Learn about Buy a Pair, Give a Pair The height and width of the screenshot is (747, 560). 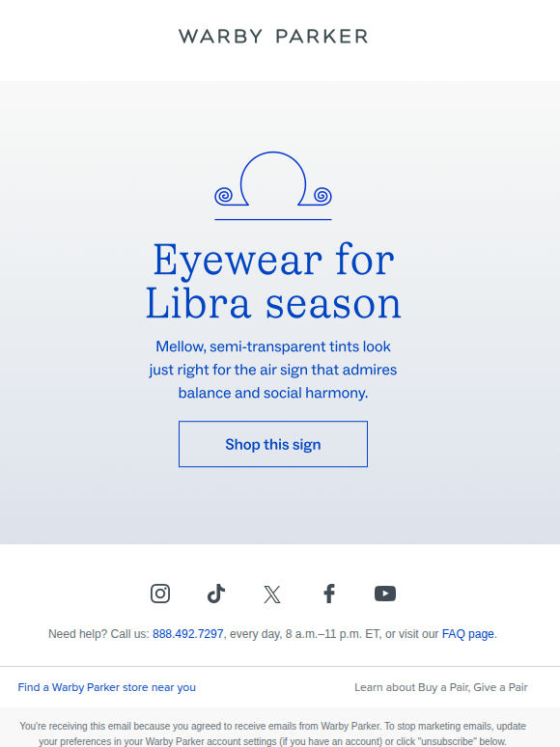pyautogui.click(x=441, y=687)
